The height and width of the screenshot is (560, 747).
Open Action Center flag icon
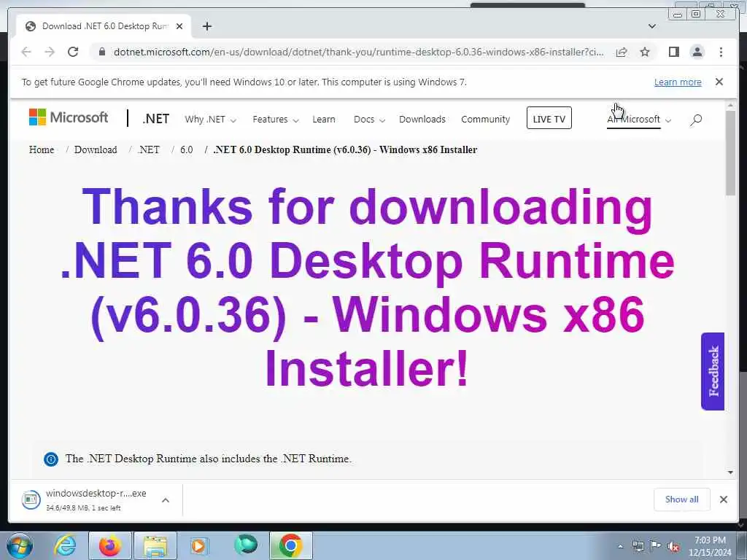(655, 546)
